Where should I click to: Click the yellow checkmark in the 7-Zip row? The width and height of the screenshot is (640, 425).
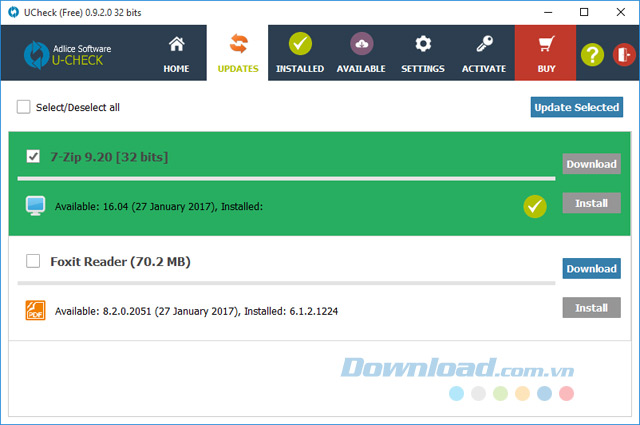[x=535, y=206]
